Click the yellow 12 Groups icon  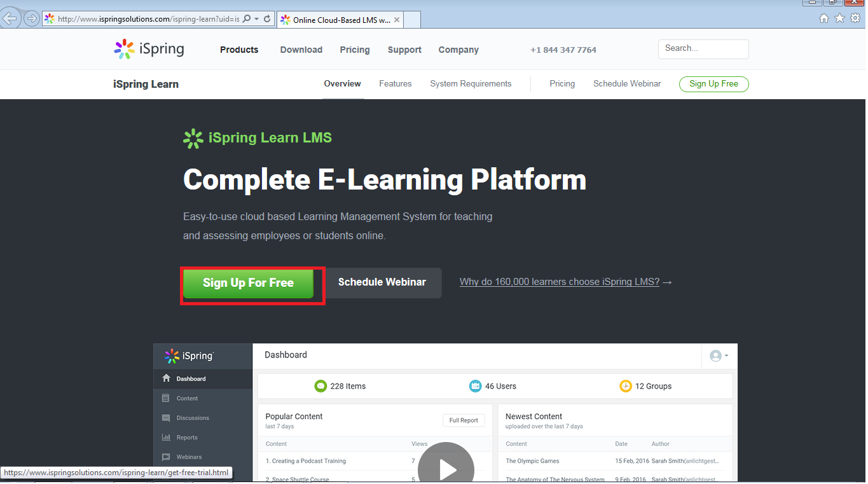(626, 386)
